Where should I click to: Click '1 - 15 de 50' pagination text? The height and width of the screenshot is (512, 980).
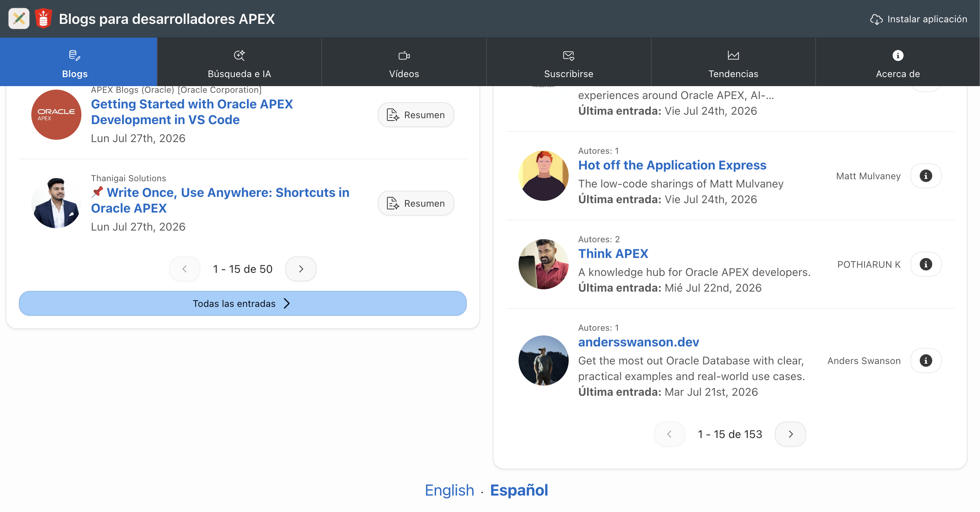(243, 269)
